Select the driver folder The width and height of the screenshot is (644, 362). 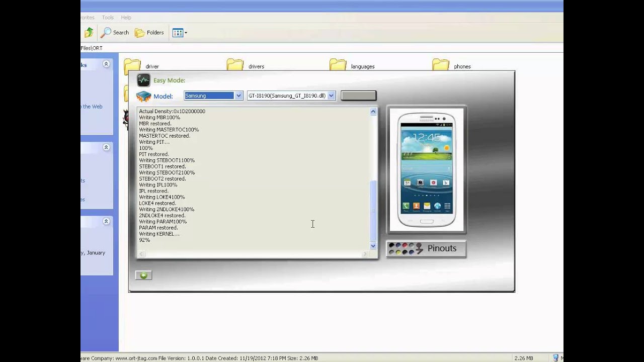coord(142,65)
